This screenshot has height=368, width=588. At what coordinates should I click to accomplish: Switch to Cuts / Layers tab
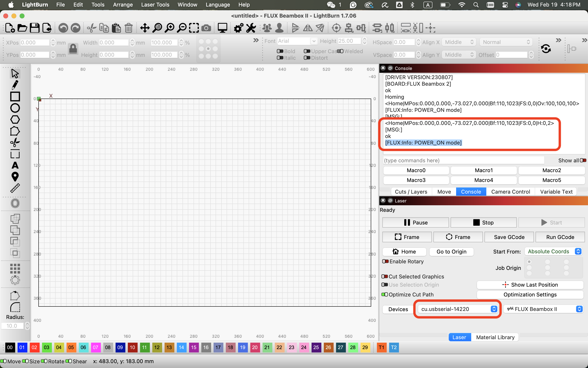coord(411,192)
